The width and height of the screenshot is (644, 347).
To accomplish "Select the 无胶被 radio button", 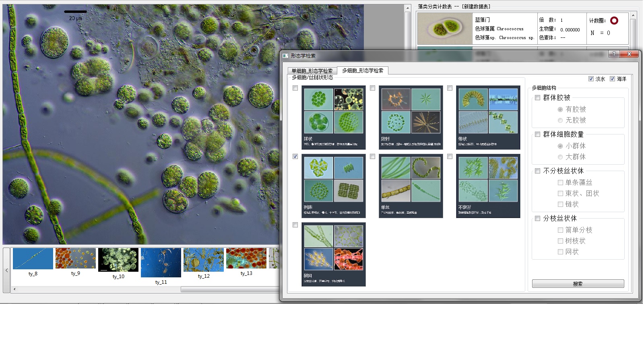I will 560,120.
